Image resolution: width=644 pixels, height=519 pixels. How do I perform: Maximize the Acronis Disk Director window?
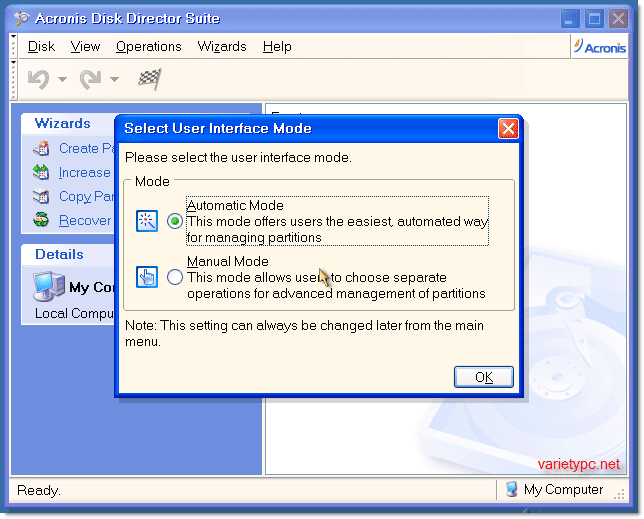594,19
